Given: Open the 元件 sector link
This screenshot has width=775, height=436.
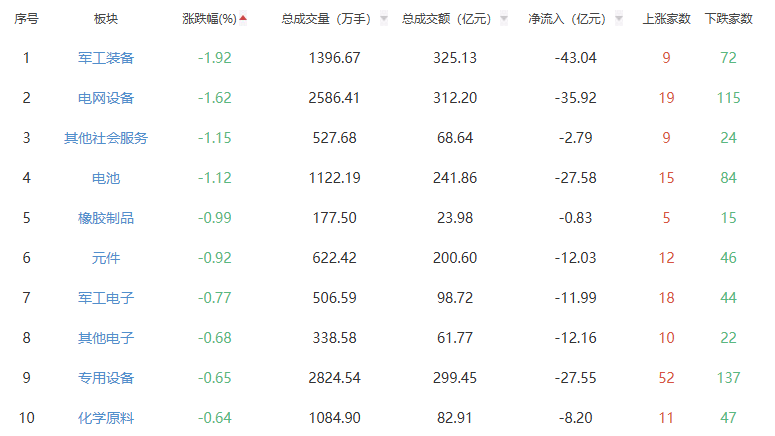Looking at the screenshot, I should 105,258.
